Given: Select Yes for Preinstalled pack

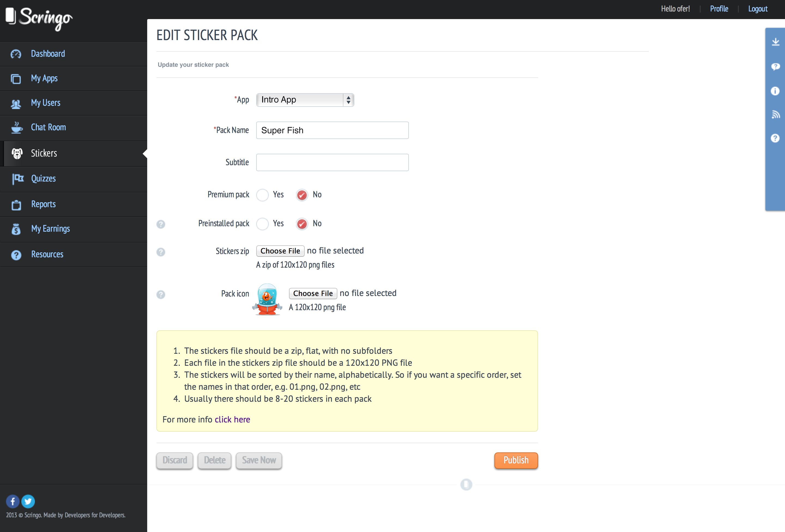Looking at the screenshot, I should tap(262, 223).
